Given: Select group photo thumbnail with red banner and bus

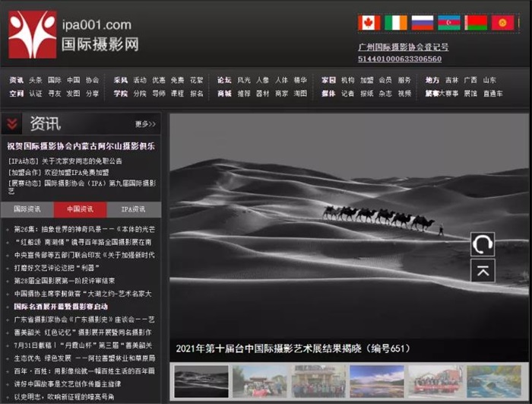Looking at the screenshot, I should point(435,381).
